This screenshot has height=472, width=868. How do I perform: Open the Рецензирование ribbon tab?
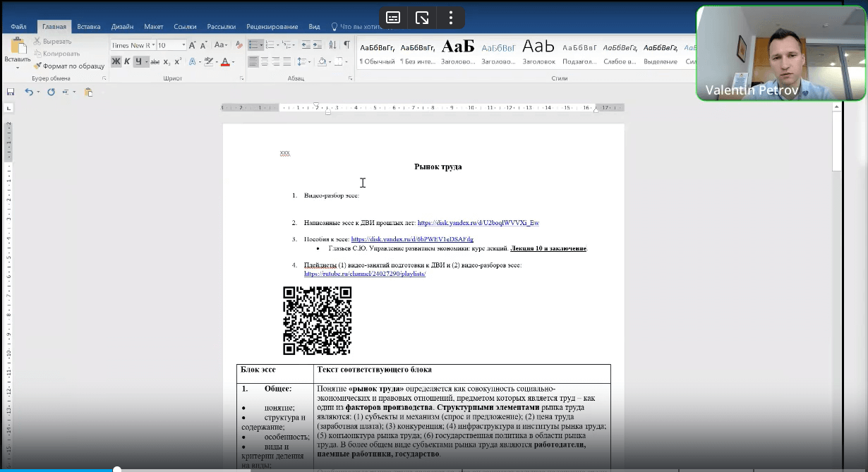click(272, 27)
